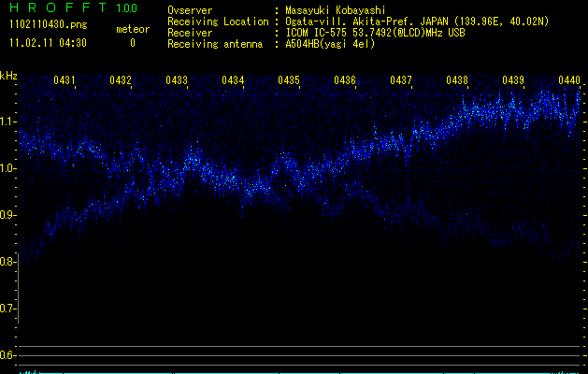The image size is (588, 374).
Task: Click the 0439 time marker
Action: [x=513, y=80]
